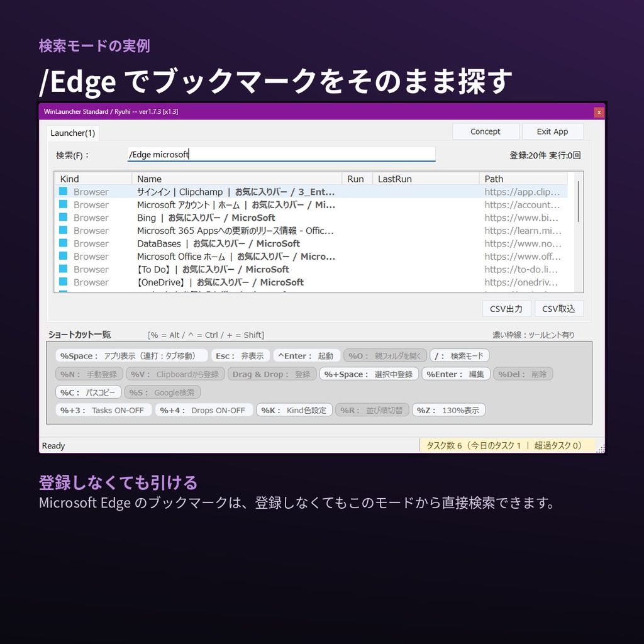Image resolution: width=644 pixels, height=644 pixels.
Task: Sort by the Name column header
Action: coord(236,179)
